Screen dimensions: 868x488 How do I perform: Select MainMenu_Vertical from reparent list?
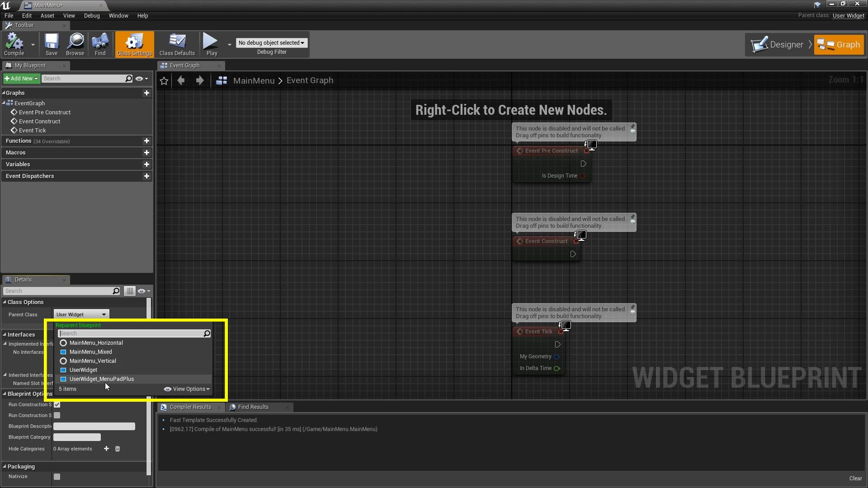93,361
